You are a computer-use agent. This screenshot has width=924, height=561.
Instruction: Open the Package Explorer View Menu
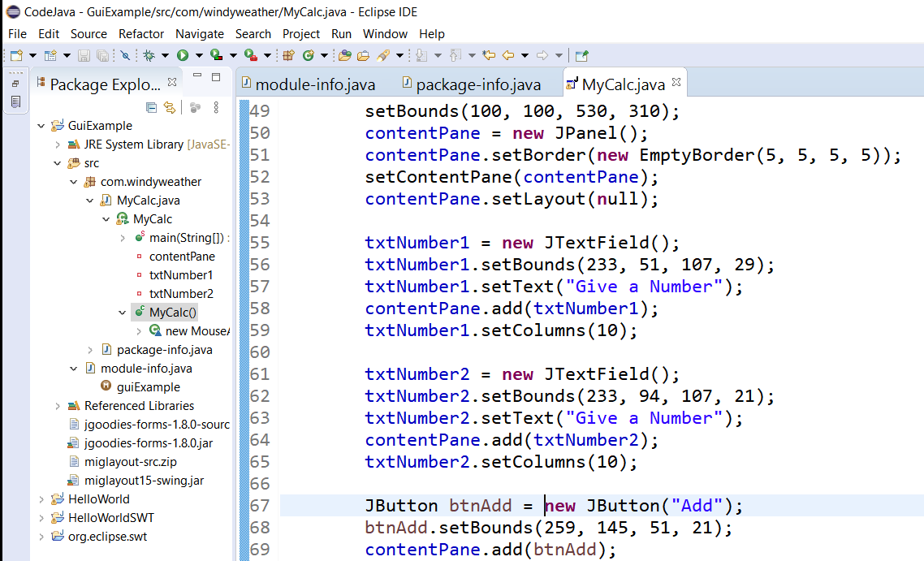coord(216,107)
